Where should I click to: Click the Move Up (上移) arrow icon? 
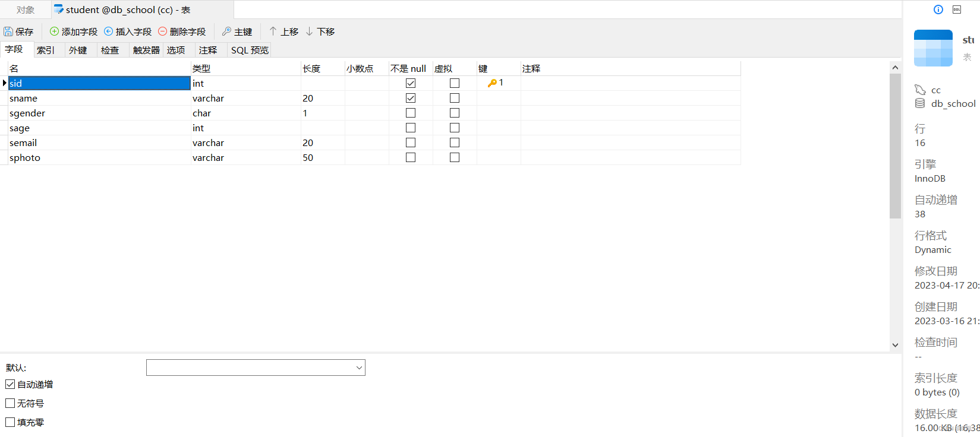point(273,31)
